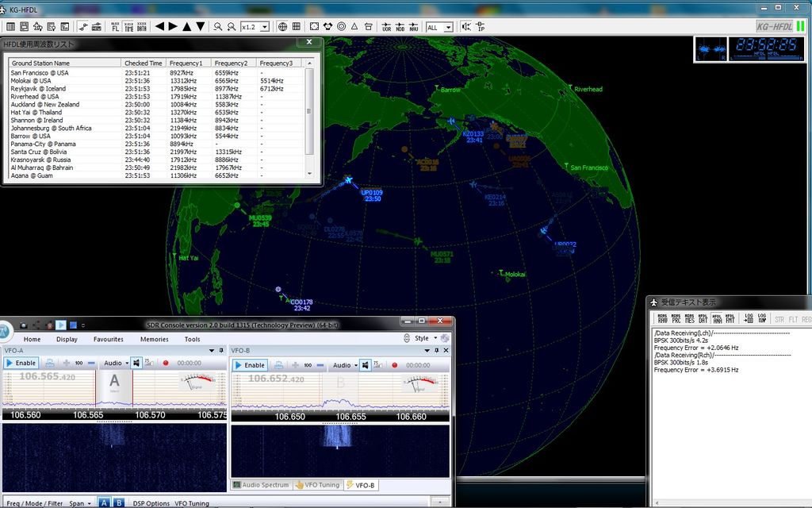Click the LOG to DB icon
Viewport: 812px width, 508px height.
(748, 318)
